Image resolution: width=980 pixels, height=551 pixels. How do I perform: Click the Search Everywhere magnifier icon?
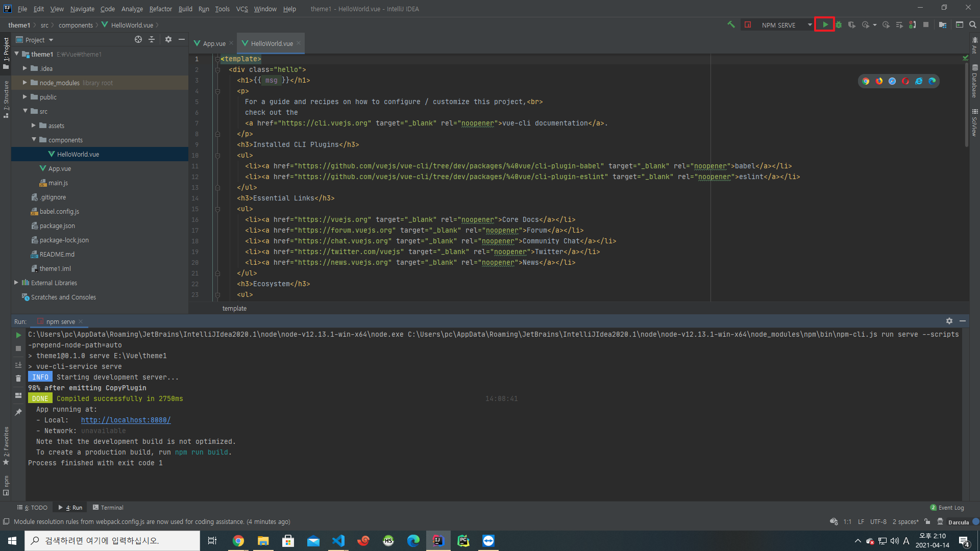pyautogui.click(x=973, y=24)
